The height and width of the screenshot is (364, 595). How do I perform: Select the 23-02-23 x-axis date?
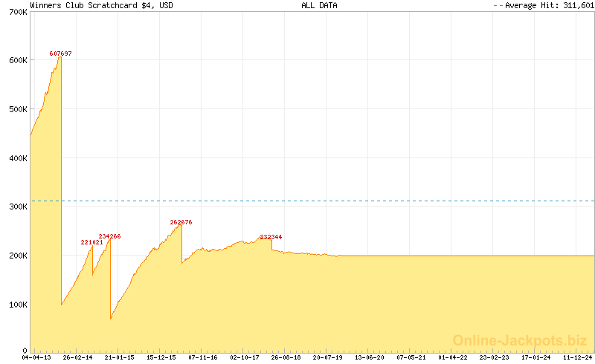pyautogui.click(x=494, y=357)
